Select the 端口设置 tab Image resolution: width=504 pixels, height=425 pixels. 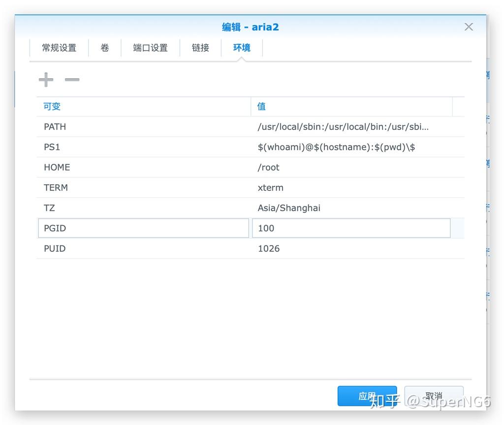(150, 48)
